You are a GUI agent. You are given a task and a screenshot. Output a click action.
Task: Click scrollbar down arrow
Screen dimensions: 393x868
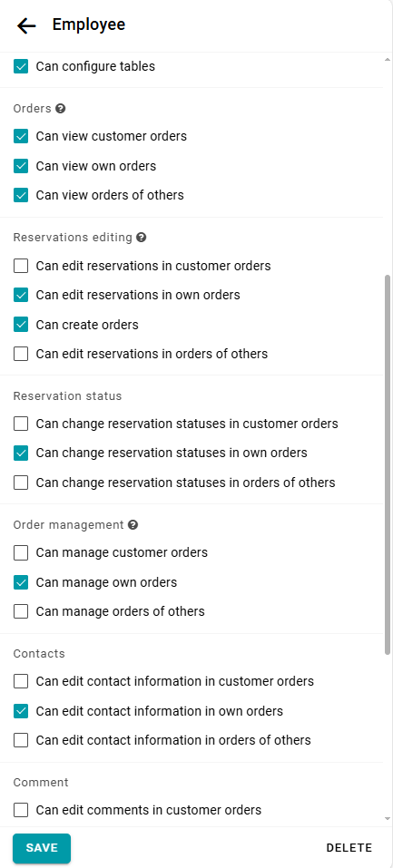(x=388, y=818)
